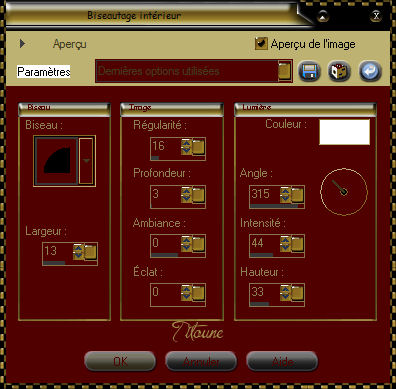Toggle the Aperçu de l'image checkbox
The height and width of the screenshot is (389, 396).
(261, 43)
